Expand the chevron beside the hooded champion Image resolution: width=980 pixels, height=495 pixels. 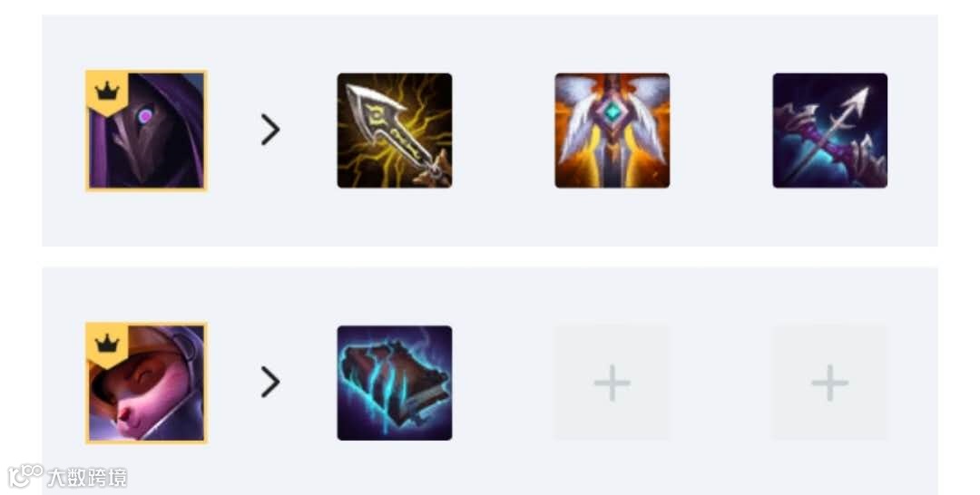[x=270, y=130]
